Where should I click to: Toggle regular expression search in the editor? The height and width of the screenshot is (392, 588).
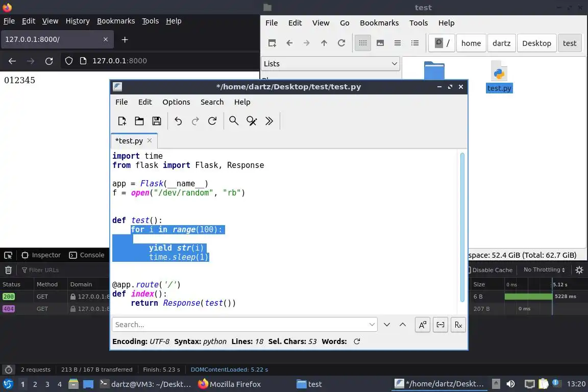pyautogui.click(x=458, y=325)
